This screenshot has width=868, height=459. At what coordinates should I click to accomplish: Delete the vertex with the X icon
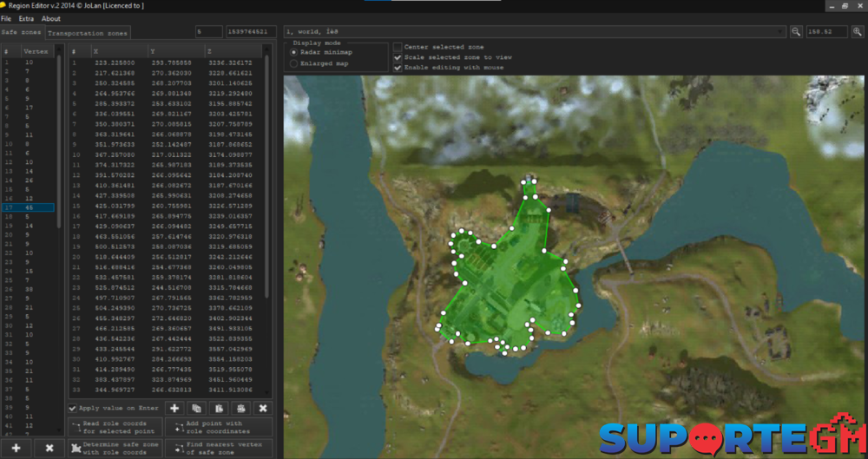pyautogui.click(x=262, y=408)
